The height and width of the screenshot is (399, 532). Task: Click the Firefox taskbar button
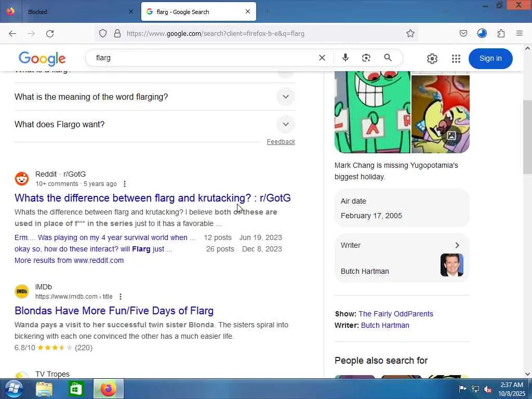click(109, 389)
